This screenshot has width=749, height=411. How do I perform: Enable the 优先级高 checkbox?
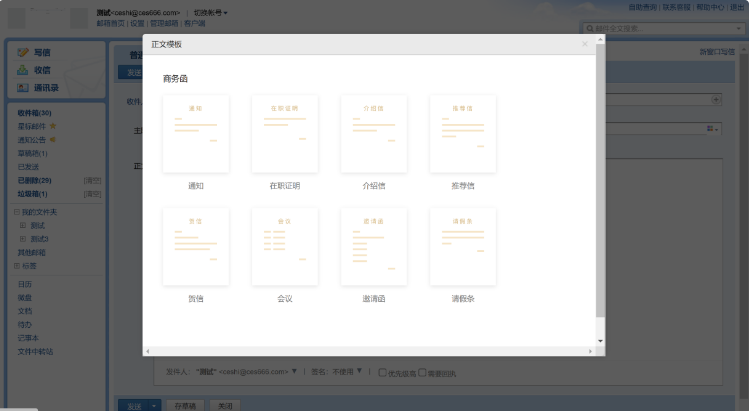[x=382, y=373]
